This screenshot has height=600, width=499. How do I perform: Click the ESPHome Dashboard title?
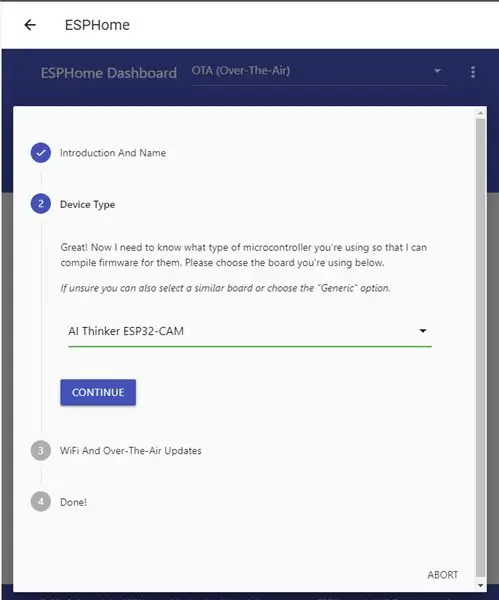coord(109,73)
